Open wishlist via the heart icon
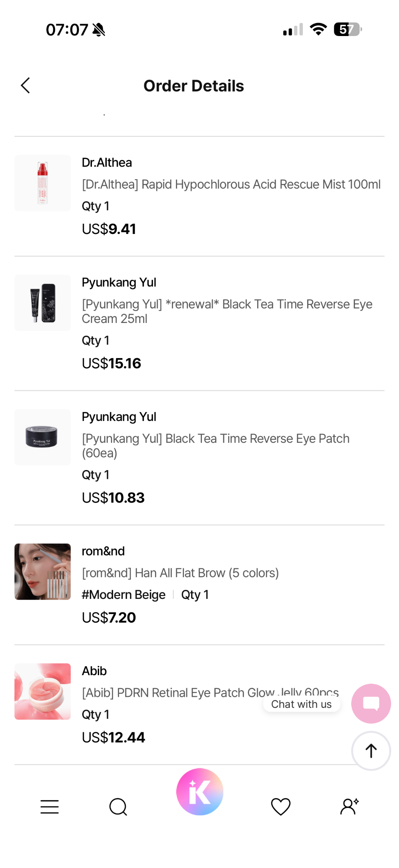Viewport: 399px width, 868px height. (x=281, y=807)
